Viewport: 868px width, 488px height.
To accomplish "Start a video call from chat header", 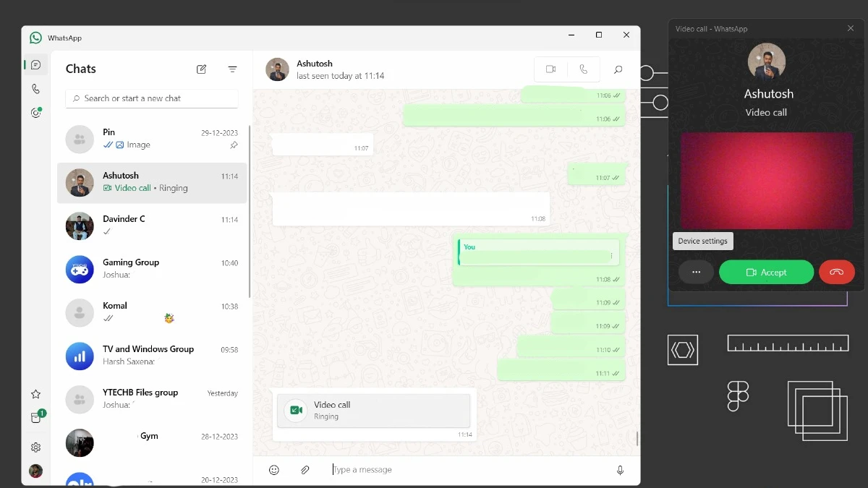I will tap(550, 69).
